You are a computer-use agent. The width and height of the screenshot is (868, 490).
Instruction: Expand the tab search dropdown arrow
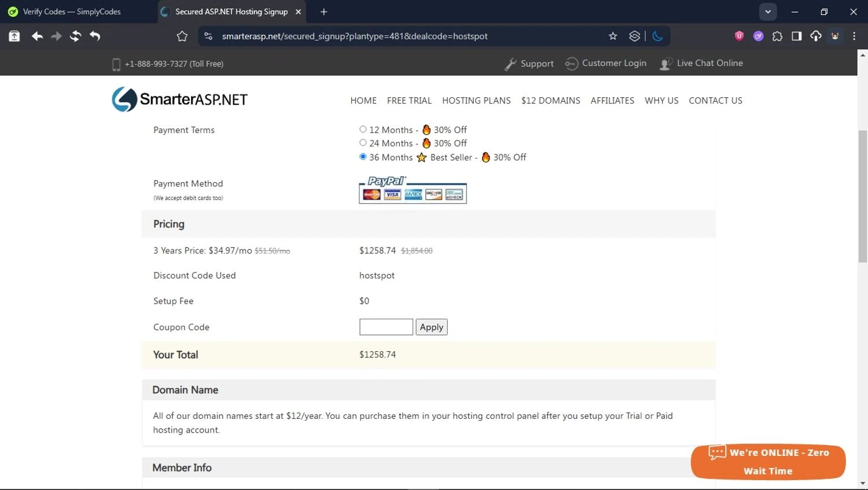(768, 12)
